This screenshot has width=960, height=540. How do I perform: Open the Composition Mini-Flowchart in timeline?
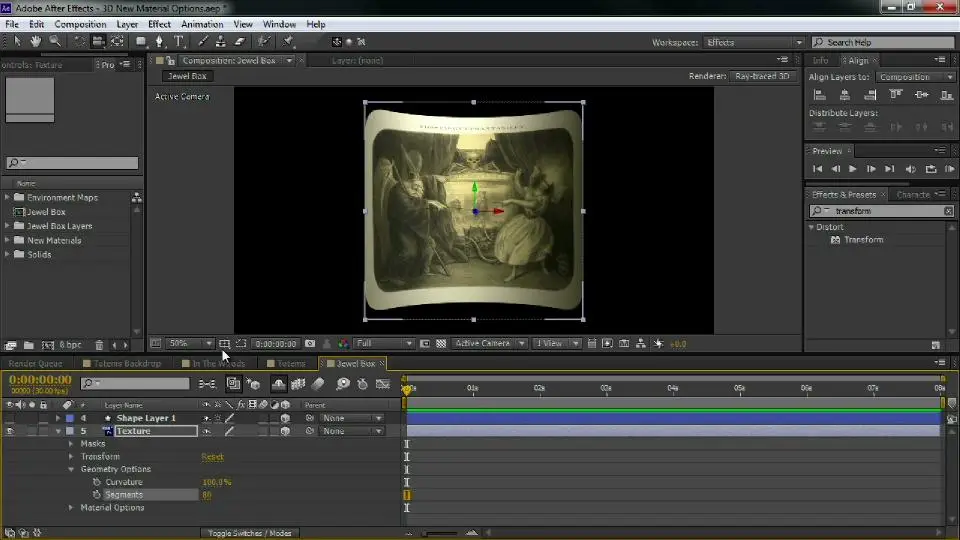pyautogui.click(x=207, y=384)
